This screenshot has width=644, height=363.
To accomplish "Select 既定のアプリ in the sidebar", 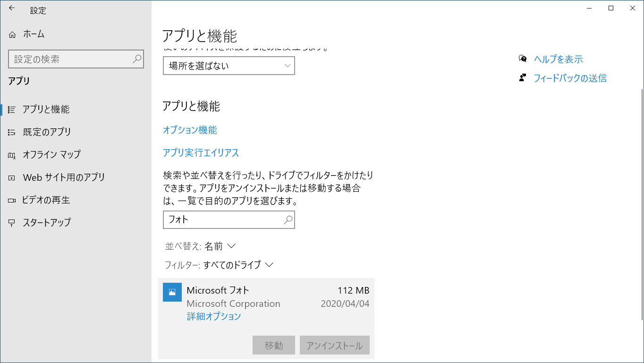I will pyautogui.click(x=47, y=132).
